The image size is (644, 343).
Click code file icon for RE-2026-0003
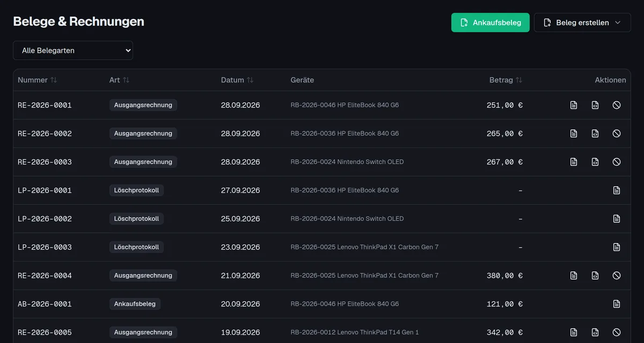pos(595,162)
